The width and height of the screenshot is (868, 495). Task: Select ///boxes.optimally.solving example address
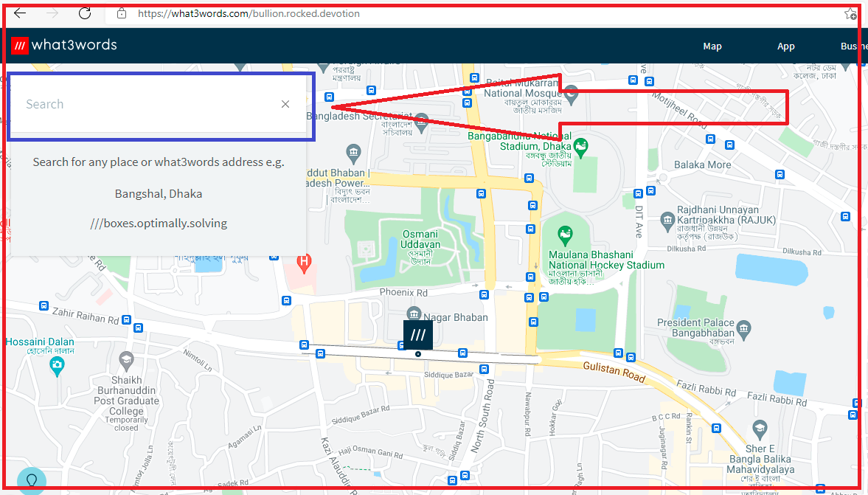159,223
